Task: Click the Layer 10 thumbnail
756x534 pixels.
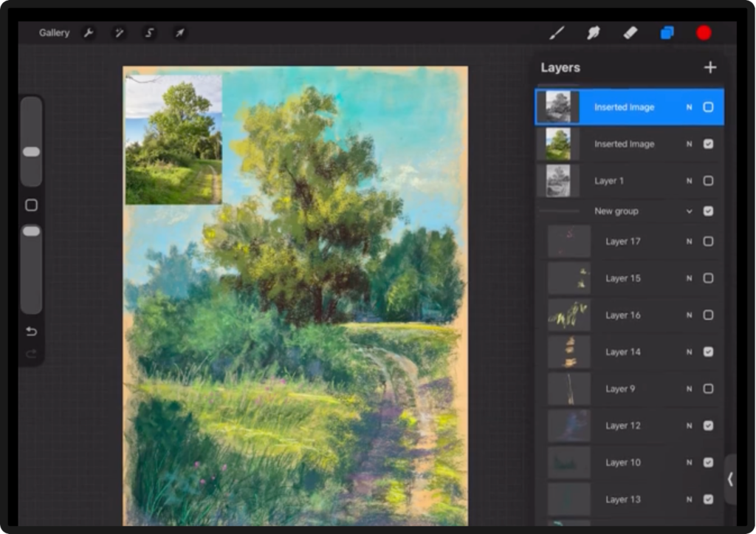Action: coord(569,463)
